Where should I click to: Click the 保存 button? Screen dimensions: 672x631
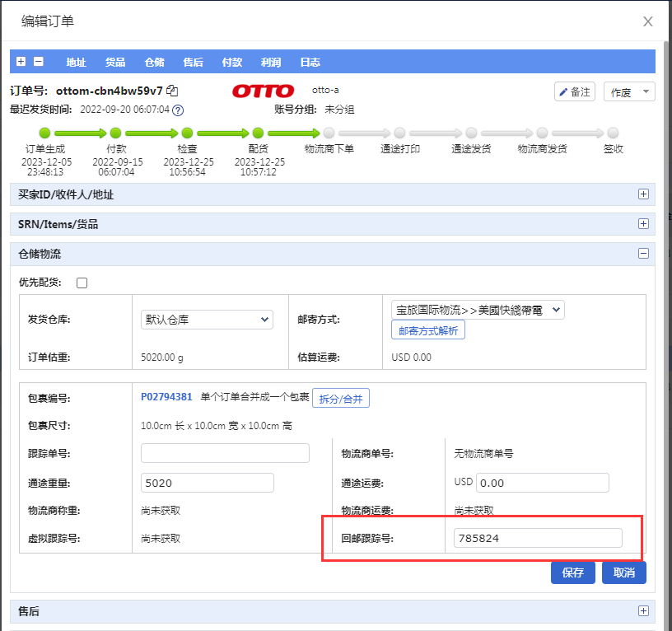coord(572,573)
